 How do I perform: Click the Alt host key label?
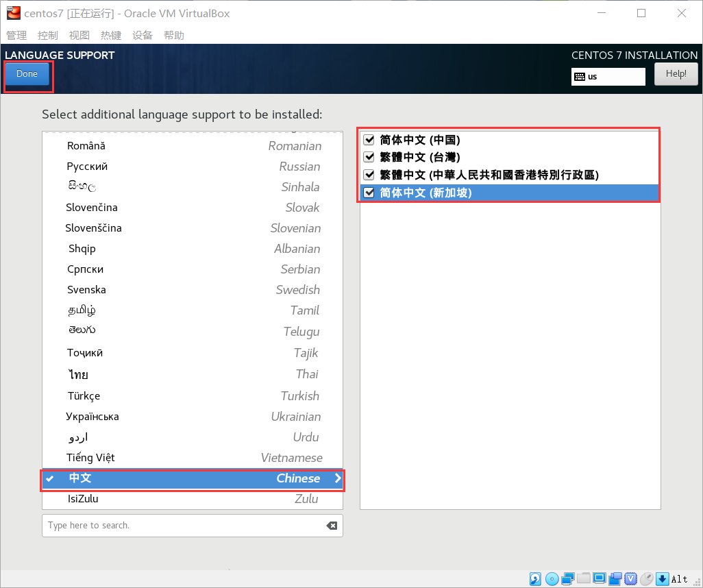tap(679, 579)
